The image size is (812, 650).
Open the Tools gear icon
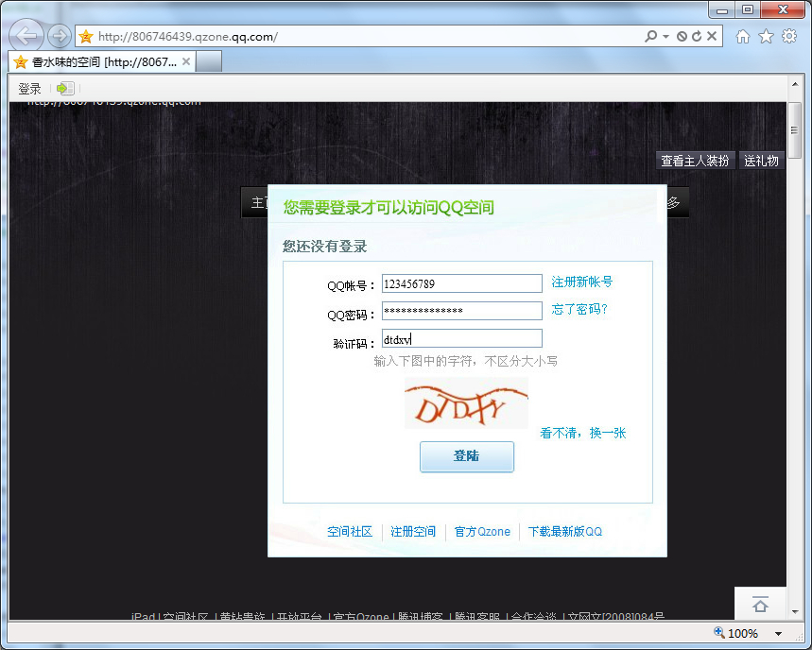[x=789, y=36]
